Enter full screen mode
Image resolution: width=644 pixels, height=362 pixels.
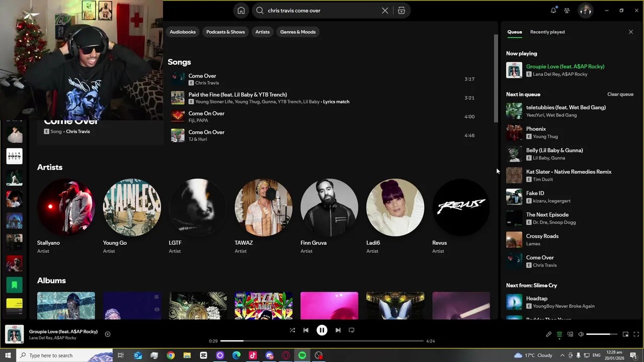[x=636, y=334]
